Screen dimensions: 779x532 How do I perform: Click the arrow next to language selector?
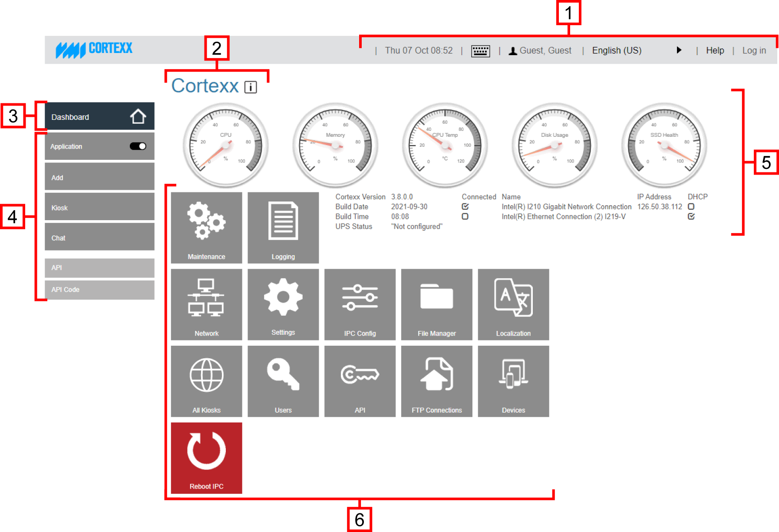[679, 50]
